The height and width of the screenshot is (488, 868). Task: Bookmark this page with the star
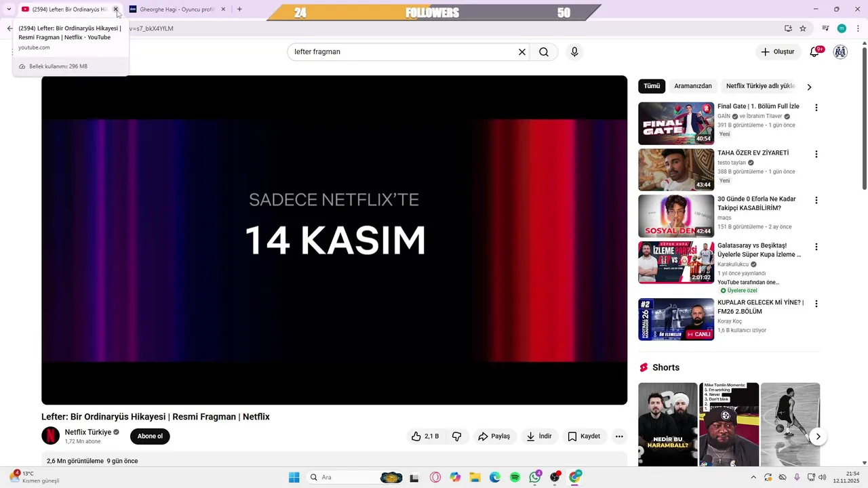click(803, 28)
